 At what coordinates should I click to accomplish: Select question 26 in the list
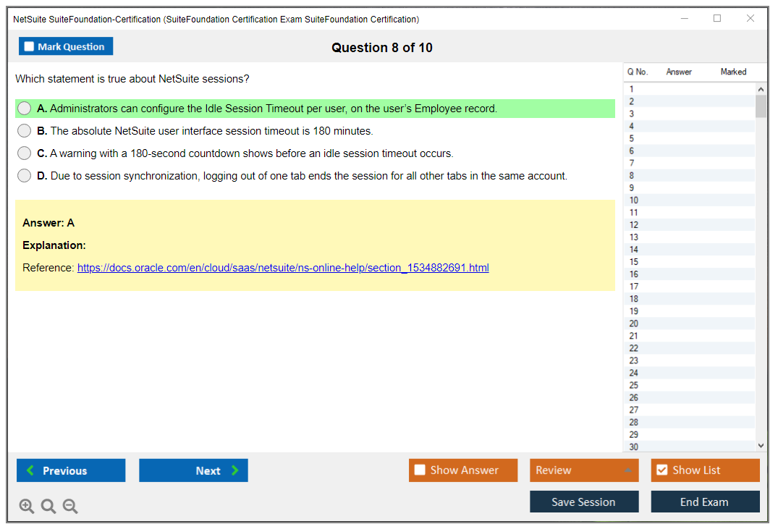[689, 397]
